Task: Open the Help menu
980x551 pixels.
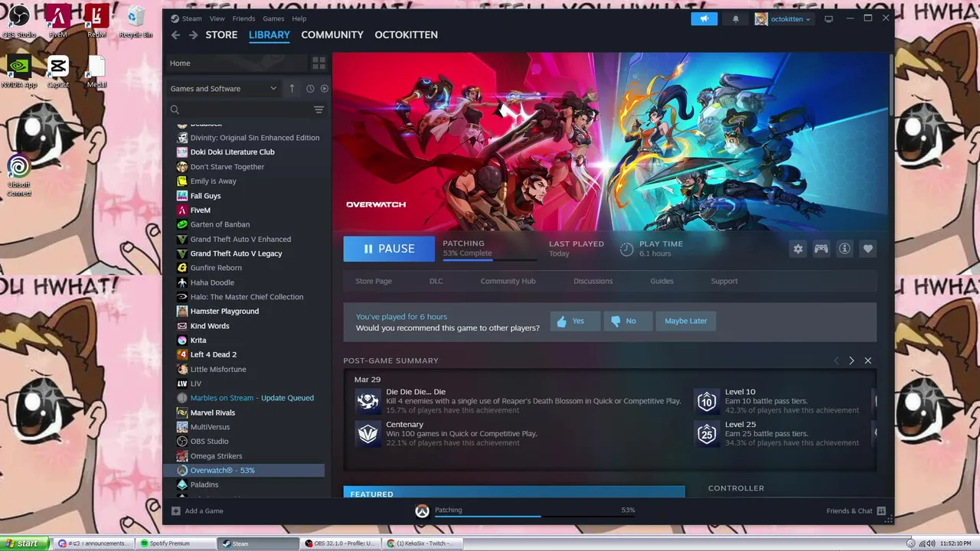Action: click(299, 18)
